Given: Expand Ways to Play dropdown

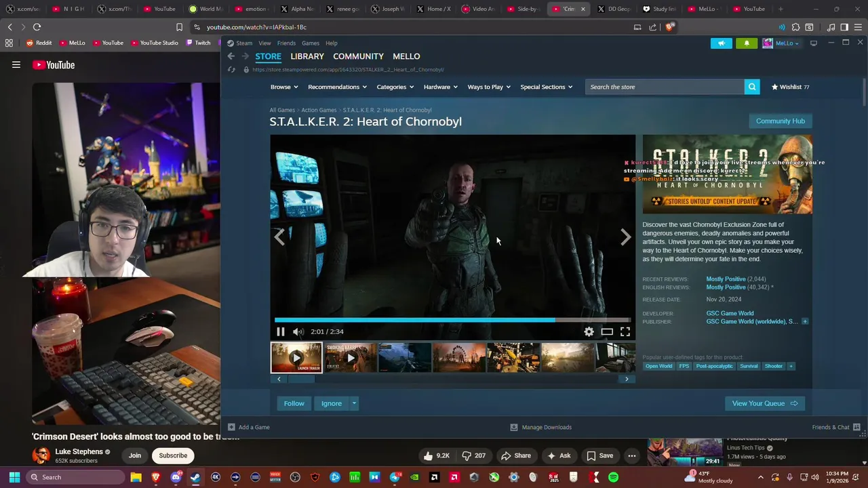Looking at the screenshot, I should click(489, 87).
